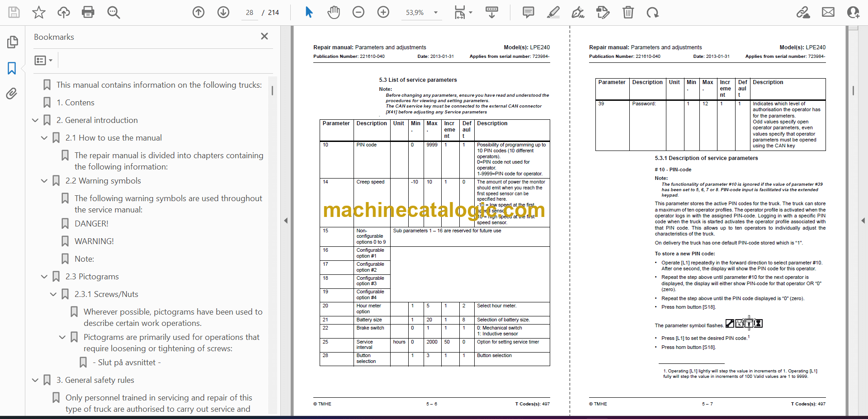The height and width of the screenshot is (419, 868).
Task: Select the 'Note:' bookmark
Action: [x=85, y=259]
